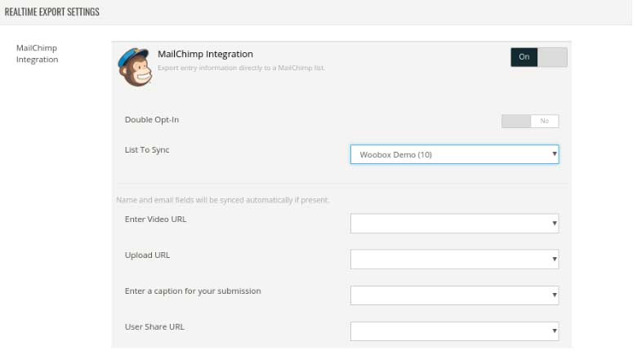Screen dimensions: 633x364
Task: Click MailChimp Integration sidebar label
Action: point(37,54)
